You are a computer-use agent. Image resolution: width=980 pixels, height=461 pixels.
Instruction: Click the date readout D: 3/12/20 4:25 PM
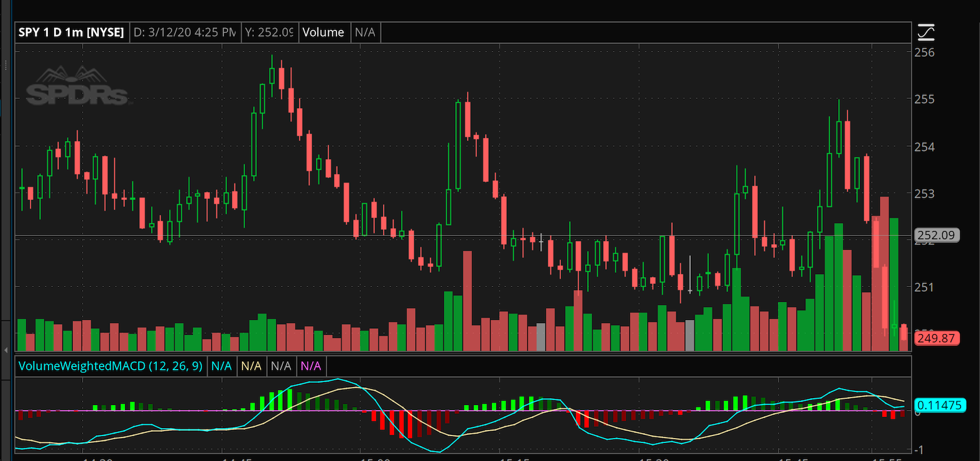[x=185, y=32]
